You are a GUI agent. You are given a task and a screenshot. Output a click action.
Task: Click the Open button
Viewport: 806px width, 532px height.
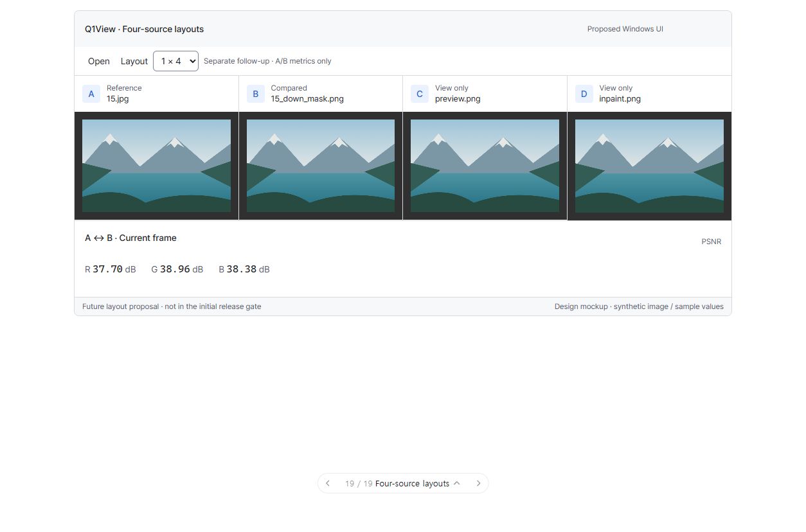[99, 61]
